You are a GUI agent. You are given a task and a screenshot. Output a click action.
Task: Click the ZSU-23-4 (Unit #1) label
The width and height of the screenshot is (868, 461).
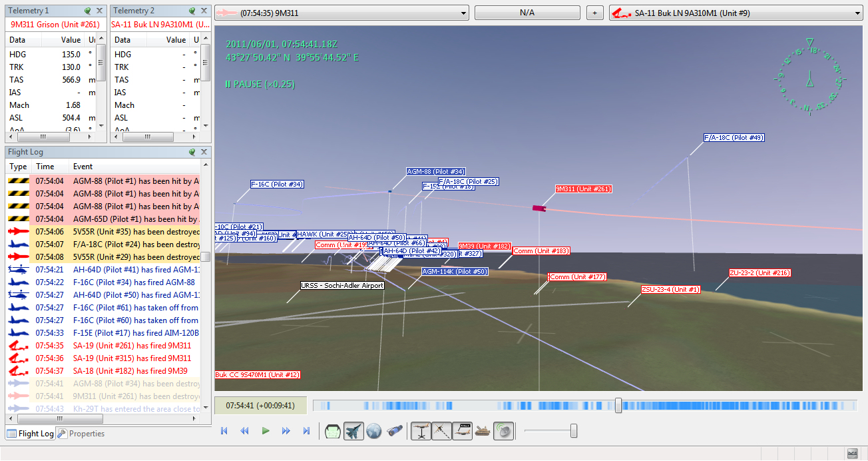click(671, 289)
